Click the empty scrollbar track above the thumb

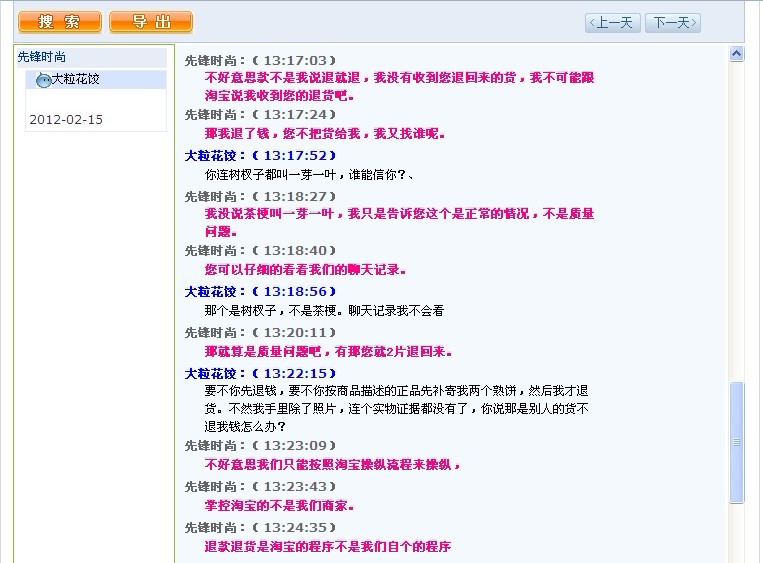tap(737, 220)
